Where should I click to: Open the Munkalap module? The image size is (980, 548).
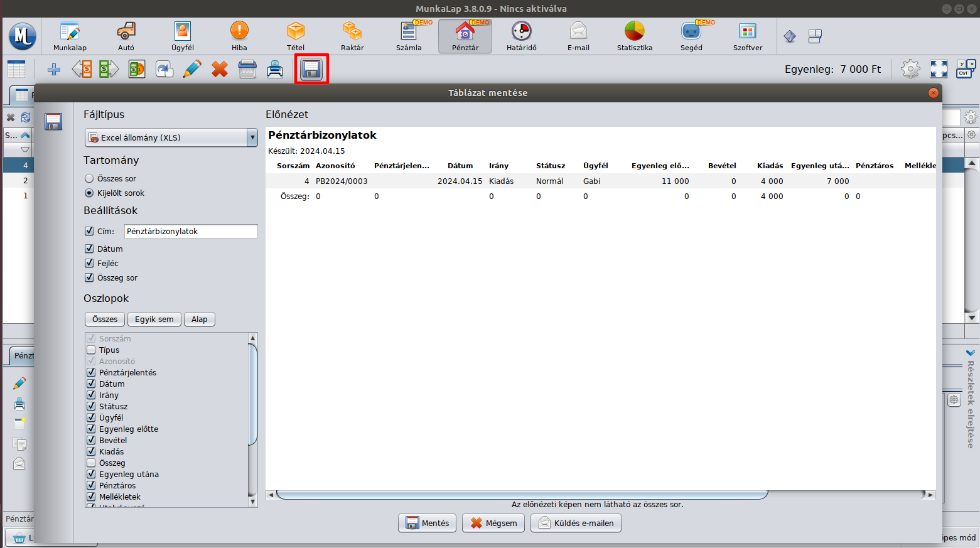tap(70, 36)
